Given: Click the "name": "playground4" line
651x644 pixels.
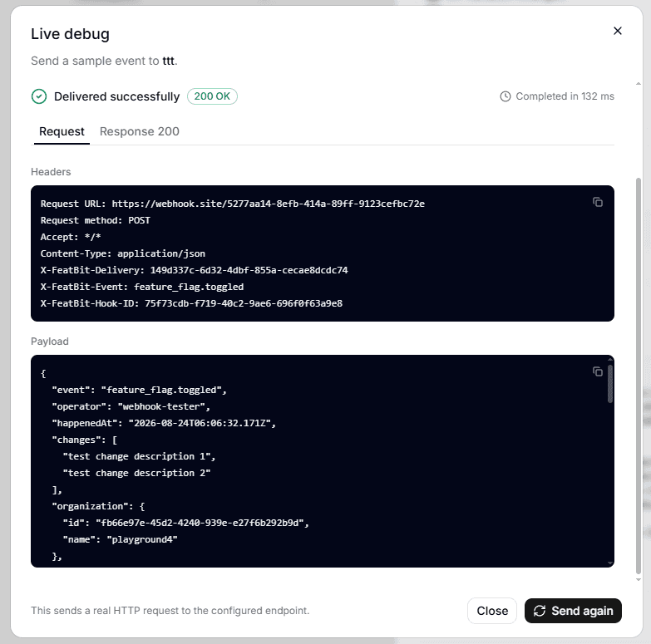Looking at the screenshot, I should pyautogui.click(x=120, y=539).
